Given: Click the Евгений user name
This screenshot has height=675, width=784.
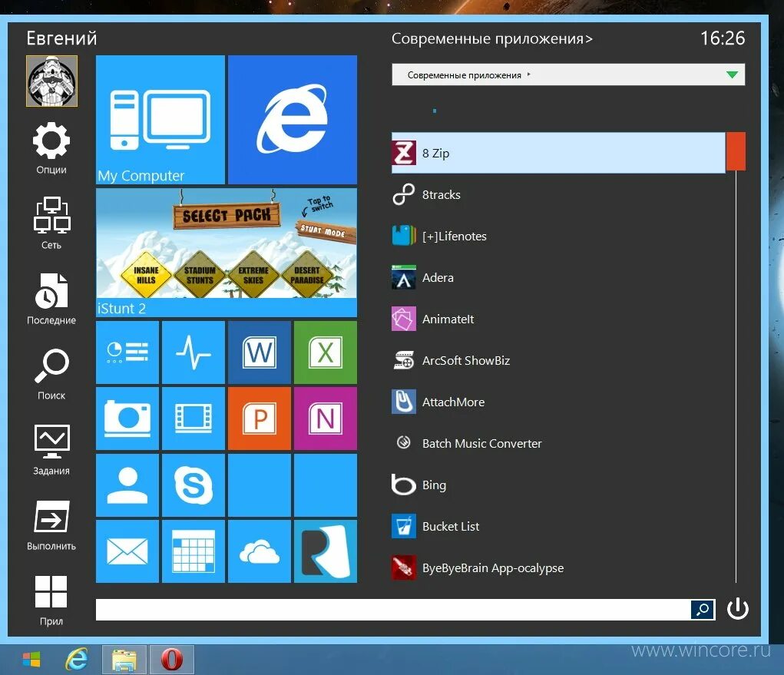Looking at the screenshot, I should point(61,38).
